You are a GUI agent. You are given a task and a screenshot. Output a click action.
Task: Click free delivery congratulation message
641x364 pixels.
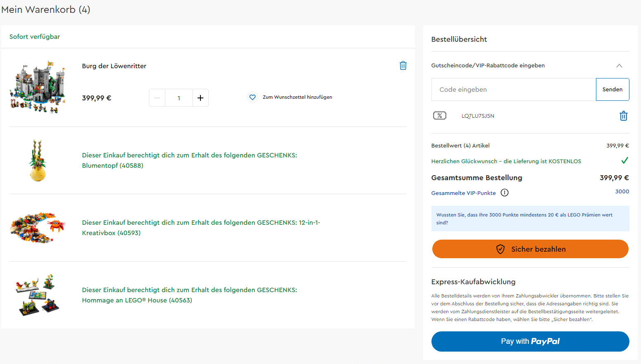[x=506, y=162]
